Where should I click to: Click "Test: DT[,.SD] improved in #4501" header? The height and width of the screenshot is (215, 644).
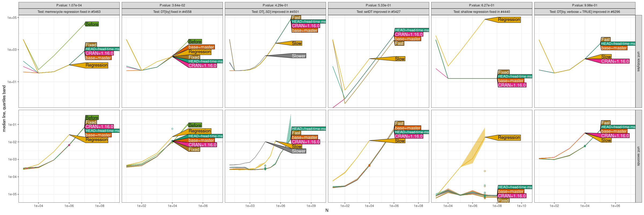click(275, 12)
